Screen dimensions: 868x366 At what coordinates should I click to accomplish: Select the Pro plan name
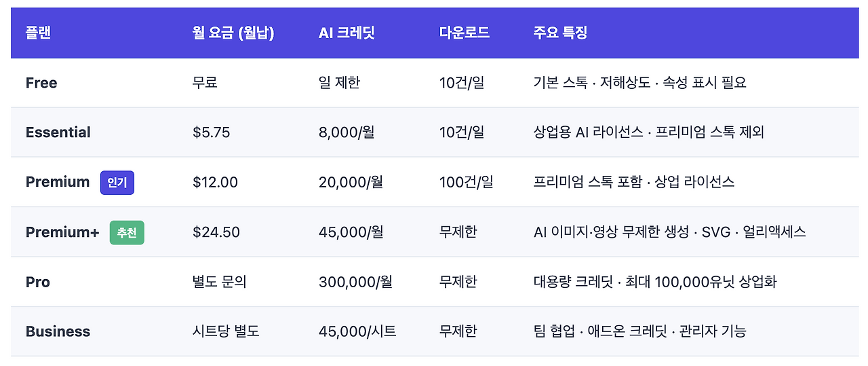coord(38,282)
